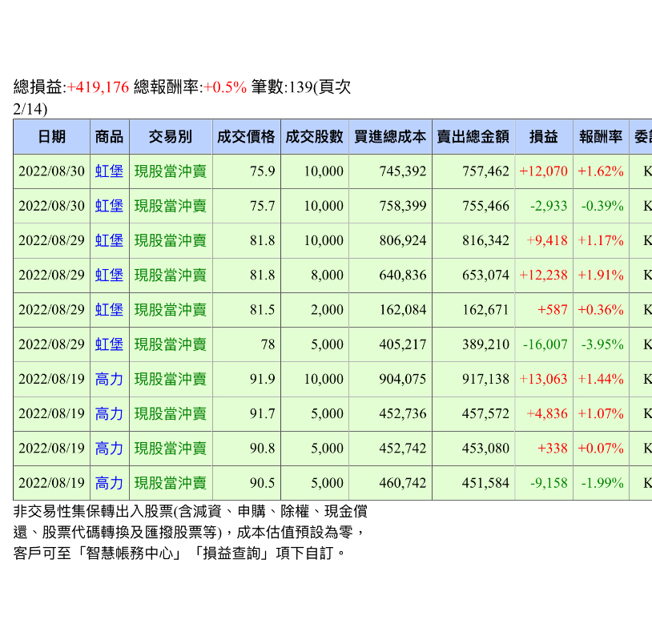This screenshot has width=652, height=644.
Task: Select the 損益 column header
Action: tap(544, 137)
